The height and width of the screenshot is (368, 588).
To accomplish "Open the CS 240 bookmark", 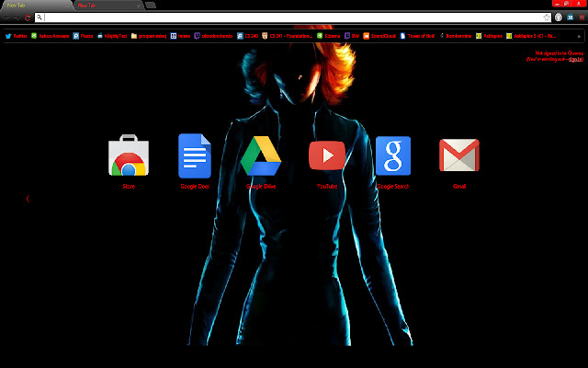I will coord(247,36).
